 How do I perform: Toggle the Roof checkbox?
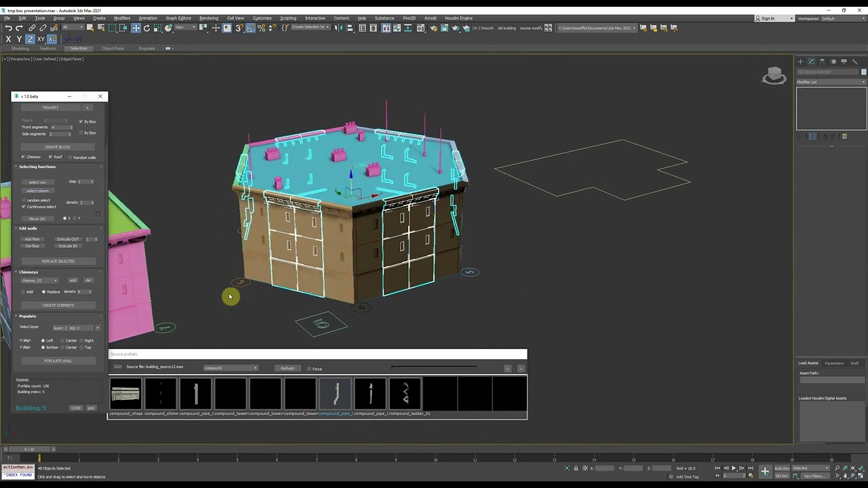coord(50,157)
